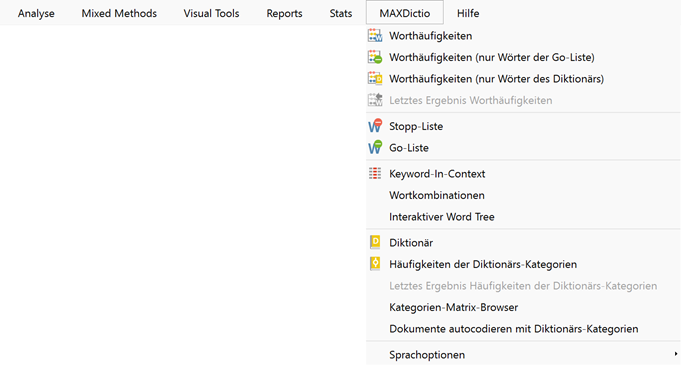
Task: Expand Sprachoptionen submenu arrow
Action: (676, 354)
